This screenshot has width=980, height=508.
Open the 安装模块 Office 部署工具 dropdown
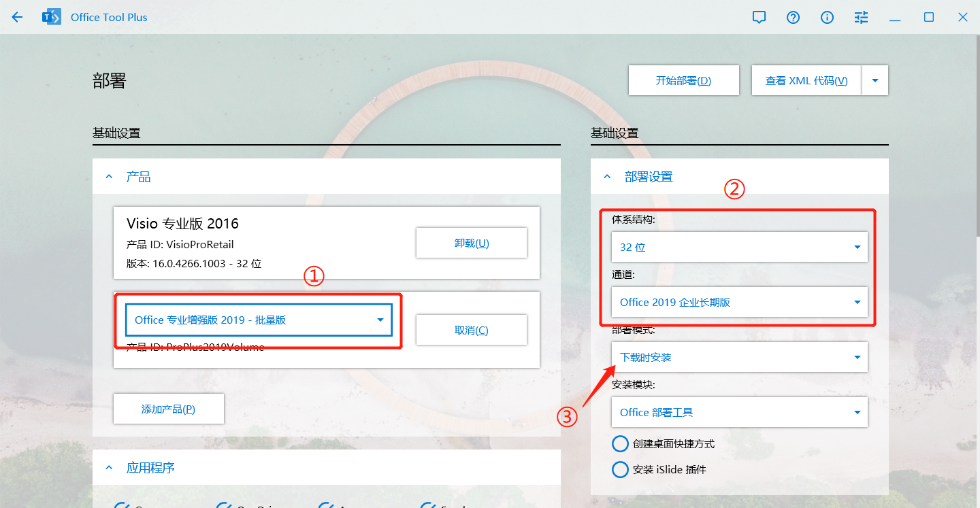click(x=739, y=412)
